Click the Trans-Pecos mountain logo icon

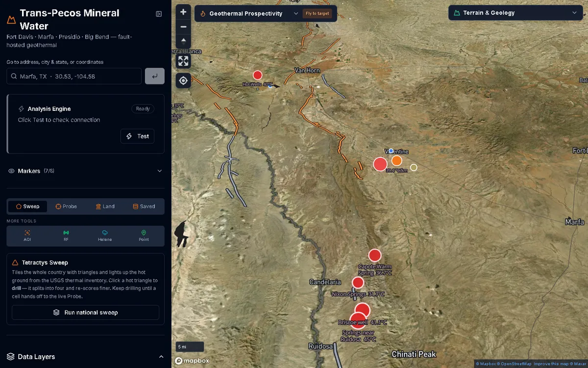tap(11, 20)
